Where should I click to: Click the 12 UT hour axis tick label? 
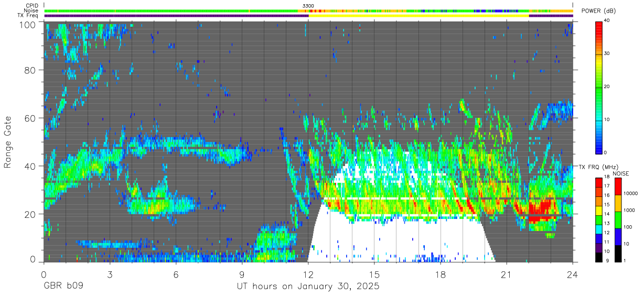[x=308, y=275]
